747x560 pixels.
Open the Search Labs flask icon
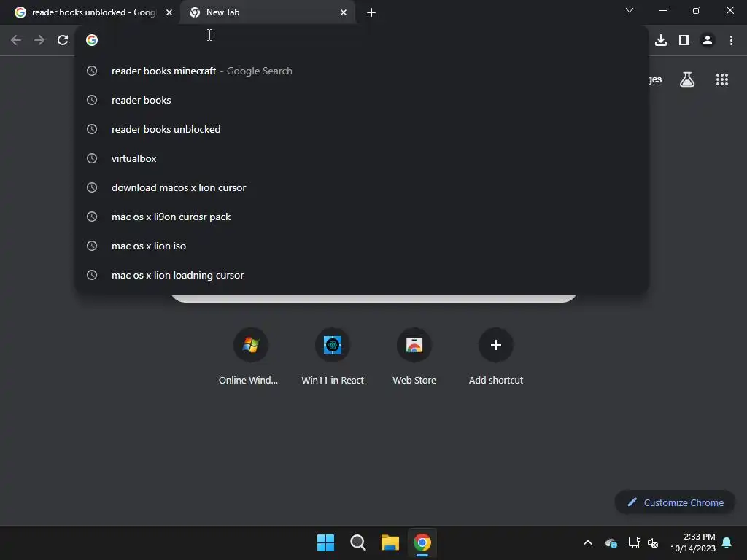tap(687, 79)
